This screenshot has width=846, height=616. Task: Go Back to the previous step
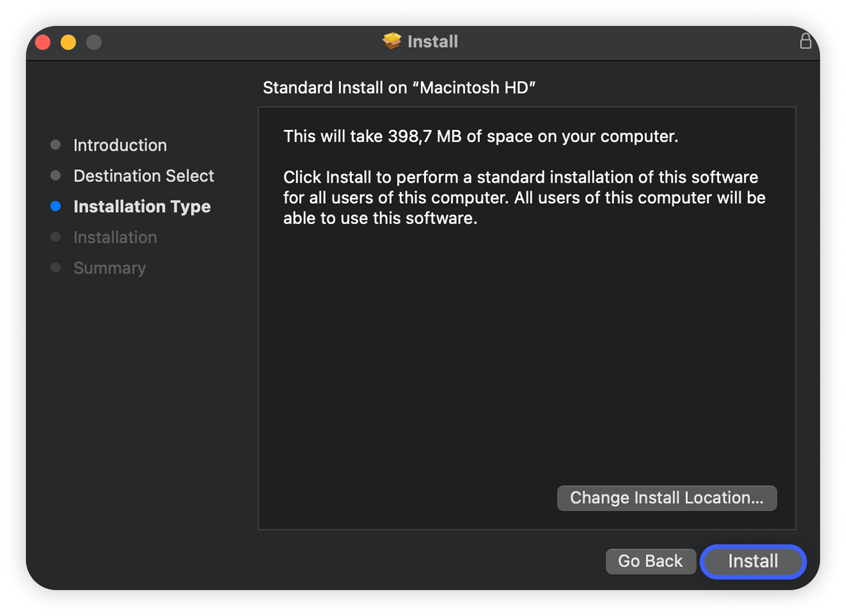[x=650, y=561]
